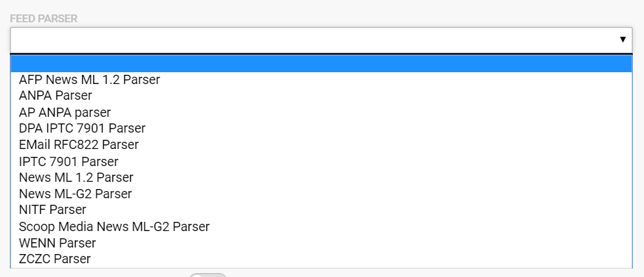644x277 pixels.
Task: Pick the IPTC 7901 Parser entry
Action: coord(69,161)
